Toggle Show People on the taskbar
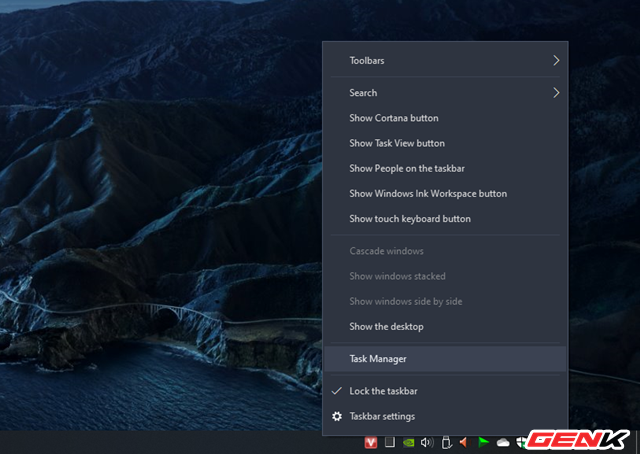 (x=406, y=168)
